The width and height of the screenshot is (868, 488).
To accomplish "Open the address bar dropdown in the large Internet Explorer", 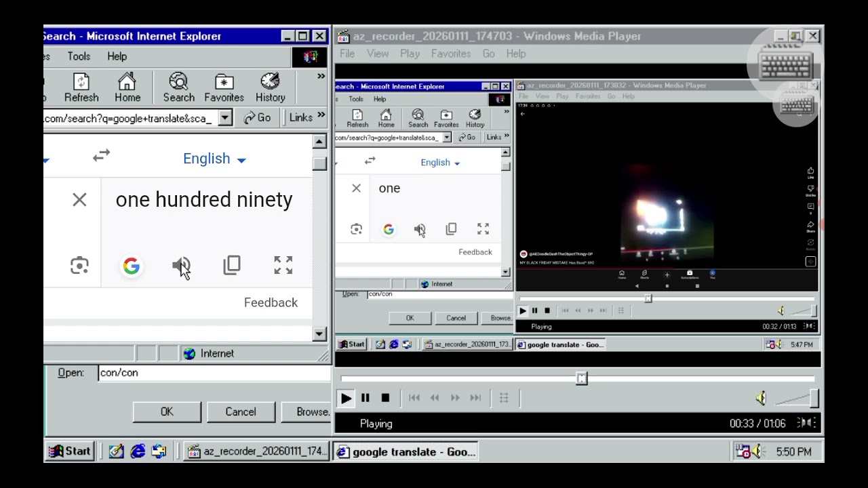I will tap(225, 118).
